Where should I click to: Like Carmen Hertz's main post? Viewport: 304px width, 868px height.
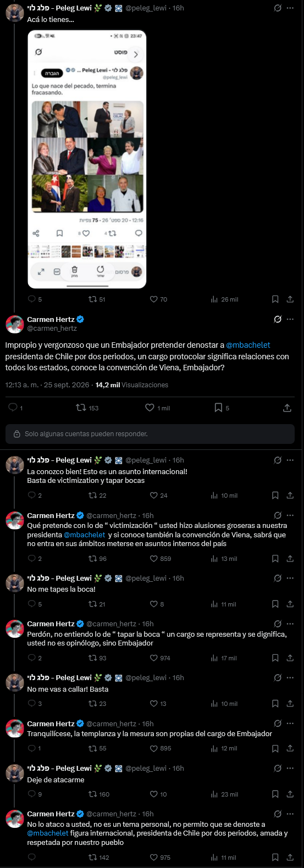click(x=150, y=408)
